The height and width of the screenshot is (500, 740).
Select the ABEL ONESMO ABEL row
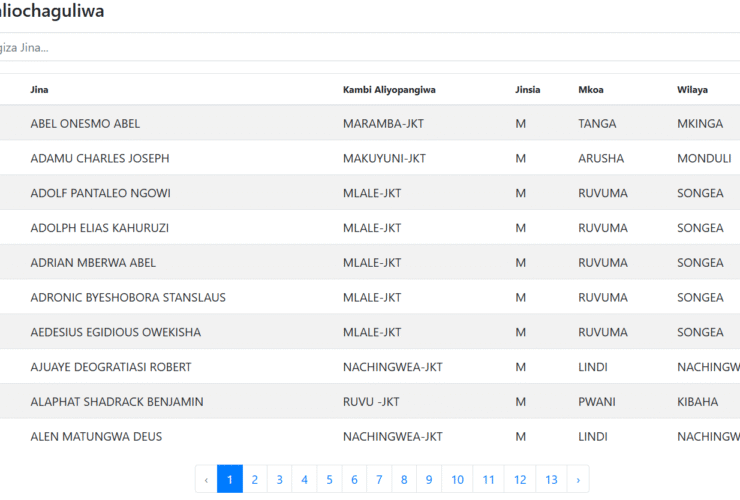85,124
